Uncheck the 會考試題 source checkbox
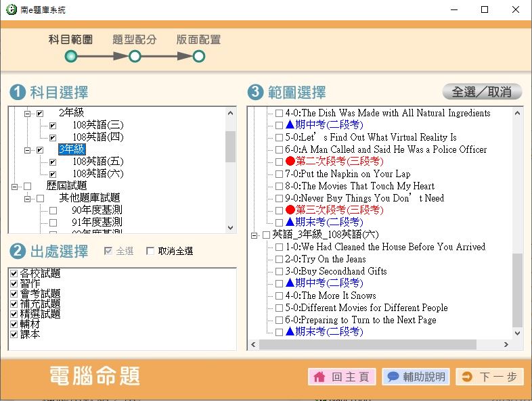The width and height of the screenshot is (532, 401). point(14,294)
